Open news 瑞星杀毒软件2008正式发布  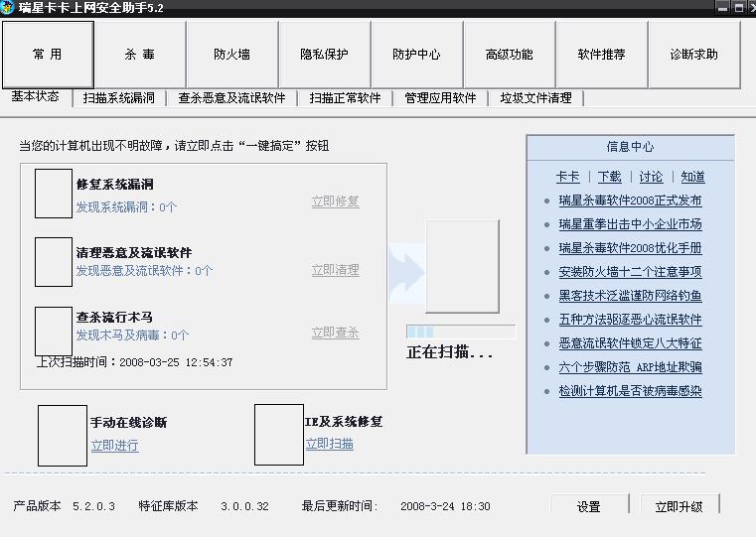point(630,201)
